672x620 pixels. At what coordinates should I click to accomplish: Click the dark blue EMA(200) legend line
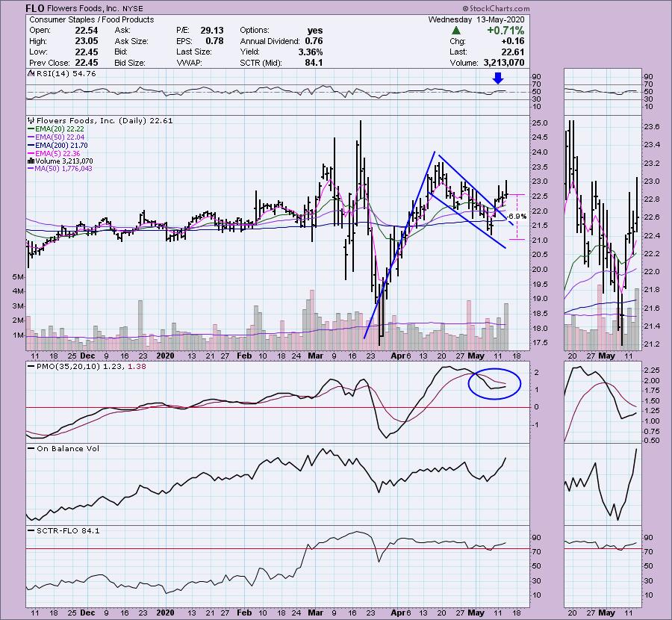point(31,146)
